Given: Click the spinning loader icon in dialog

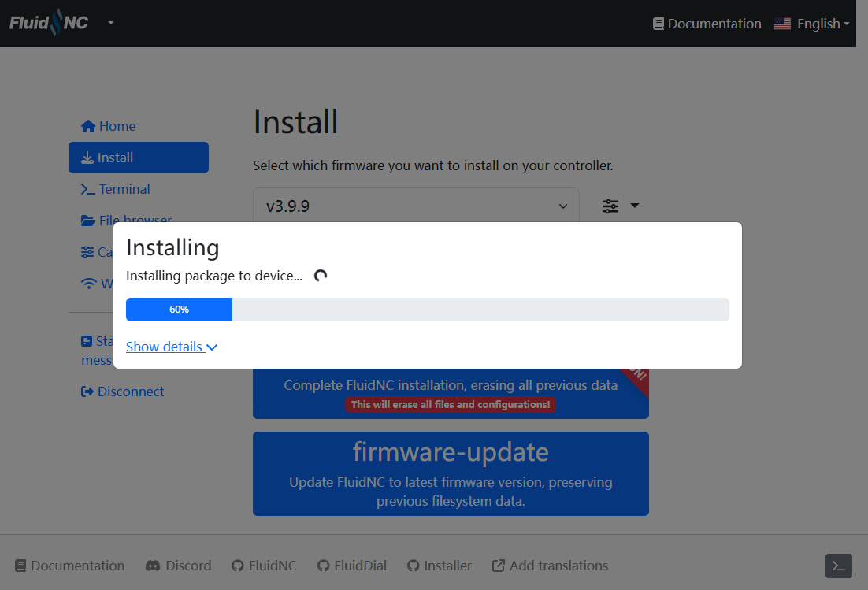Looking at the screenshot, I should coord(321,276).
